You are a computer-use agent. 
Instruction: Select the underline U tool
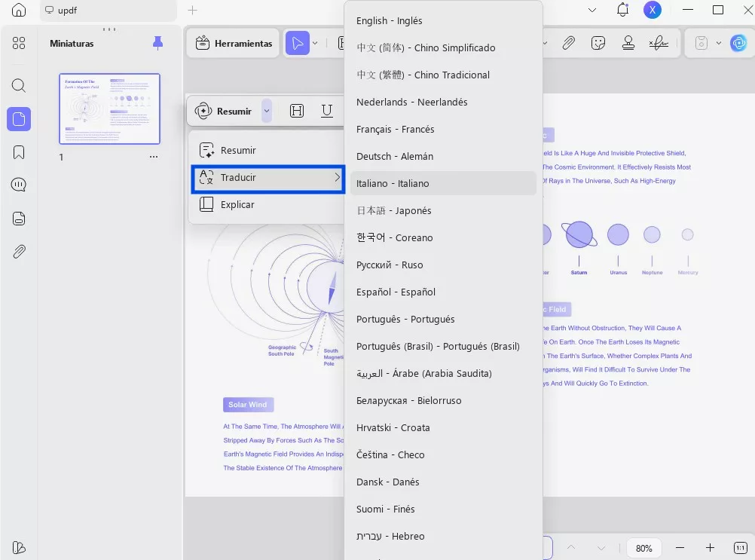[327, 112]
